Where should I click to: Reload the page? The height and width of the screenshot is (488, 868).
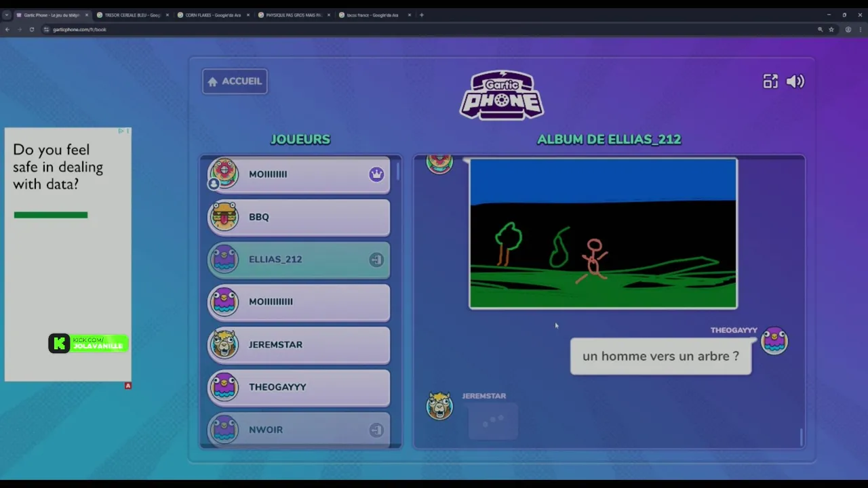click(31, 29)
